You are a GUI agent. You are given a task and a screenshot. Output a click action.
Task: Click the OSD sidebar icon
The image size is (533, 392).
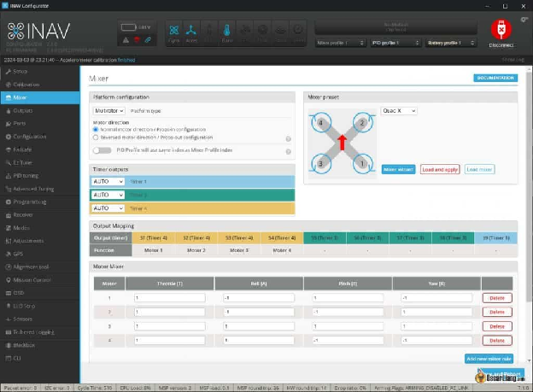click(x=9, y=293)
